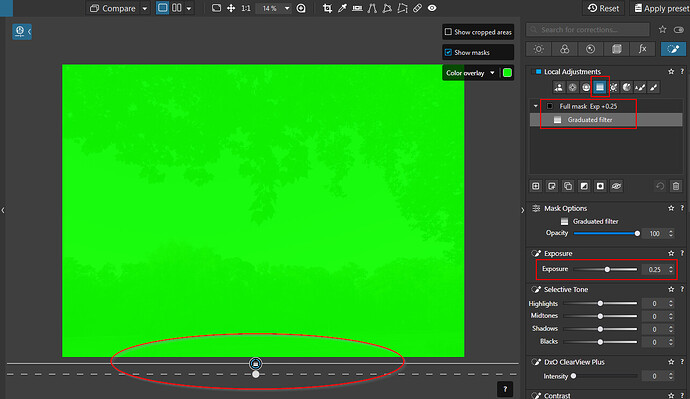Click the Search for corrections field
Image resolution: width=690 pixels, height=399 pixels.
[x=588, y=29]
